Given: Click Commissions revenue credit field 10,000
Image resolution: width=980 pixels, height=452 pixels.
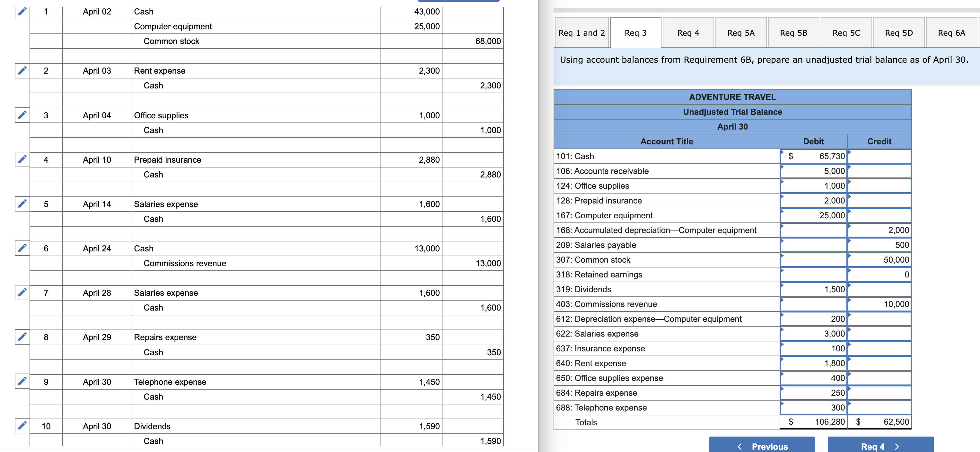Looking at the screenshot, I should click(x=879, y=304).
